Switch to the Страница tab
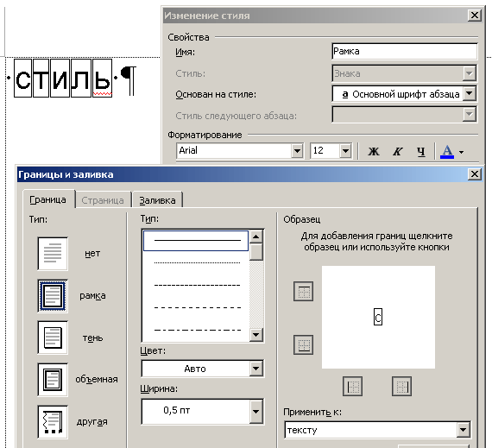 click(x=103, y=200)
